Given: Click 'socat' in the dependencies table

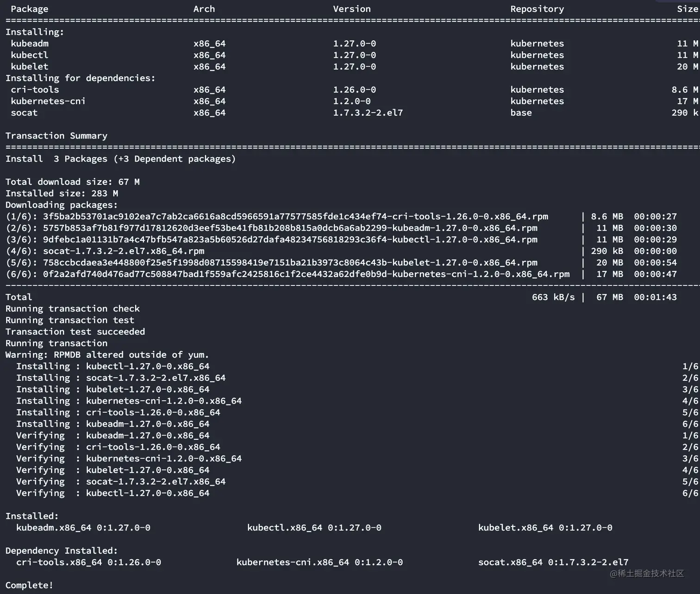Looking at the screenshot, I should pos(24,113).
